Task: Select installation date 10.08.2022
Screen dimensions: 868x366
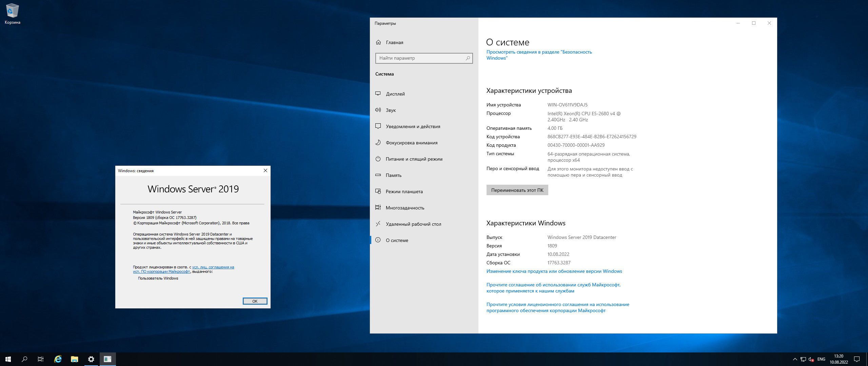Action: [558, 254]
